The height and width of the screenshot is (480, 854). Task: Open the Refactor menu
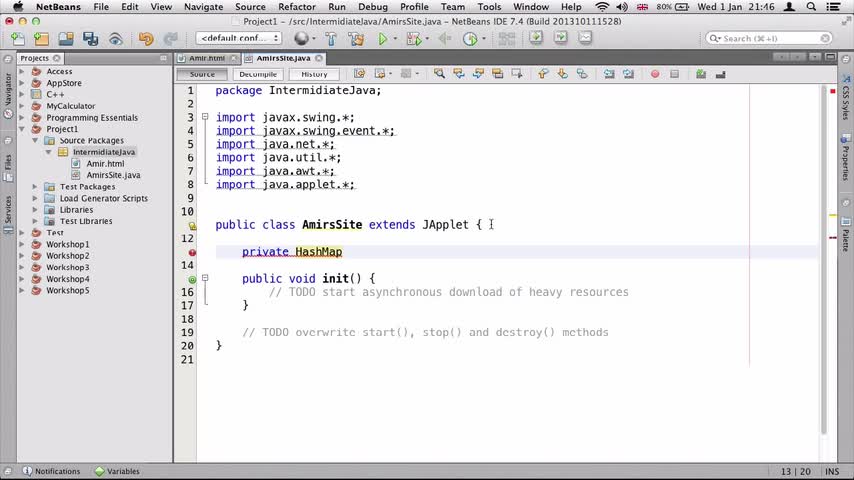click(297, 7)
